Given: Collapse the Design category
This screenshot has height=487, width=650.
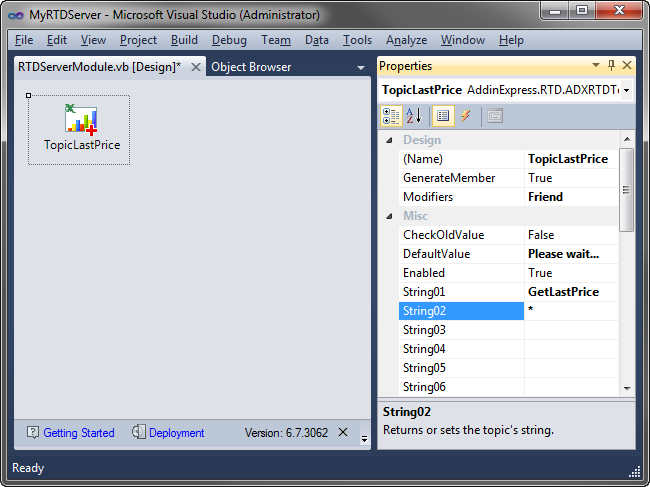Looking at the screenshot, I should 389,141.
